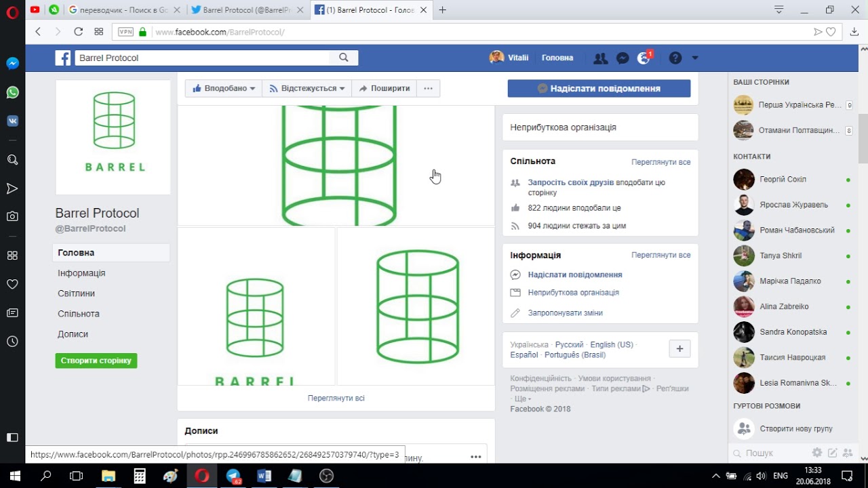Start new message in chat bar
The height and width of the screenshot is (488, 868).
point(832,453)
